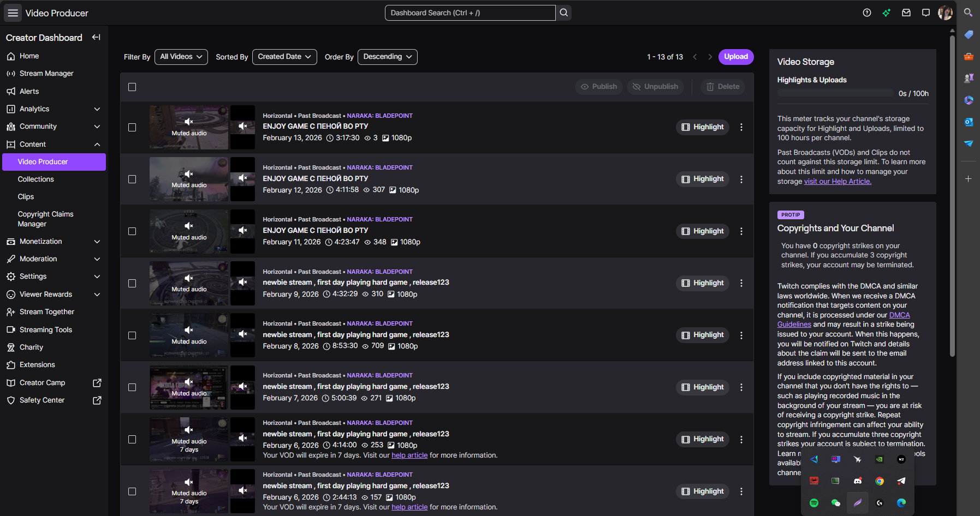This screenshot has height=516, width=980.
Task: Open the Created Date sort dropdown
Action: (x=284, y=57)
